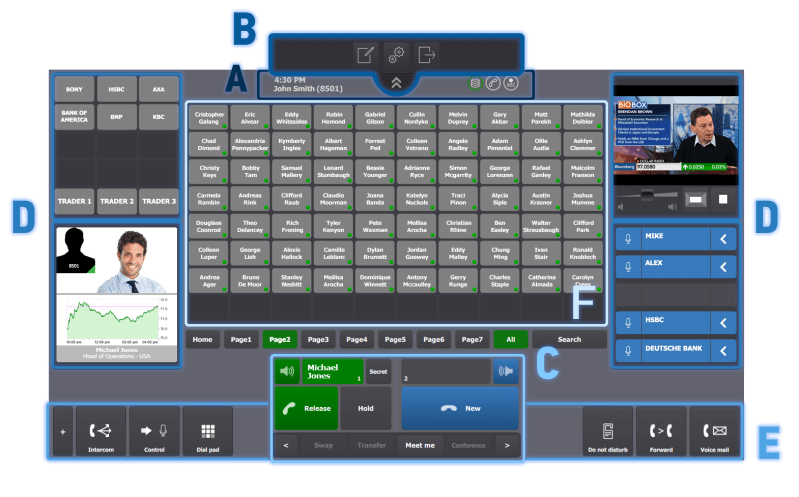The width and height of the screenshot is (799, 497).
Task: Click the Search field
Action: pyautogui.click(x=569, y=339)
